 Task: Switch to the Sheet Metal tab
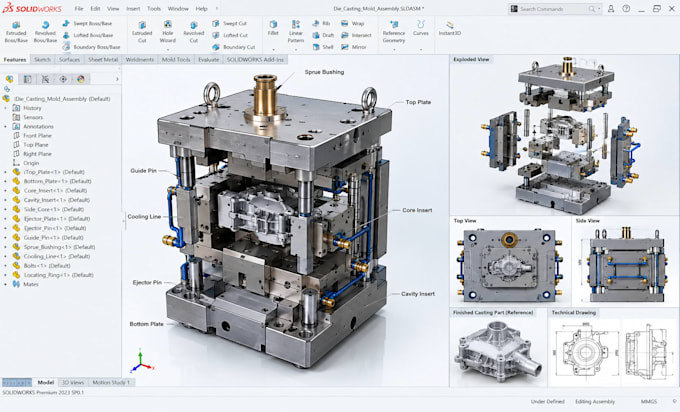103,59
